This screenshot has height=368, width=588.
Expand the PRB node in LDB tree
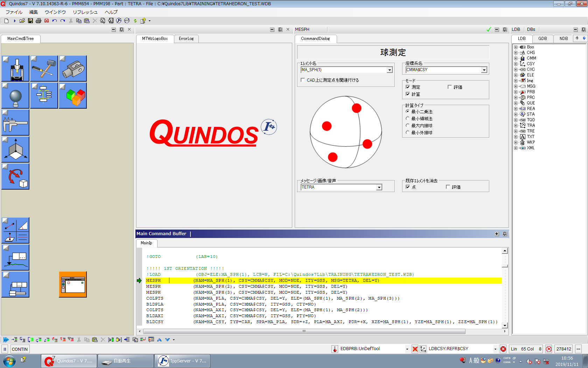[516, 92]
